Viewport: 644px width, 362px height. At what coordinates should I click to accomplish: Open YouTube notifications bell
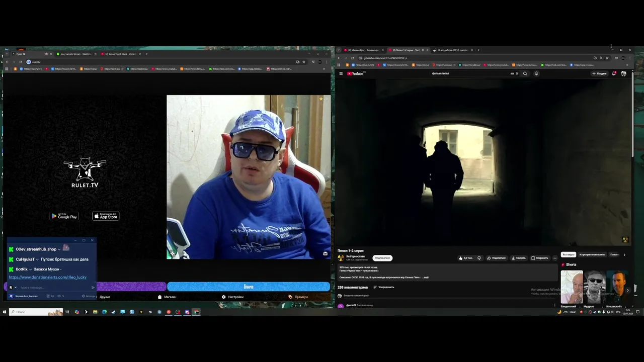(x=614, y=73)
